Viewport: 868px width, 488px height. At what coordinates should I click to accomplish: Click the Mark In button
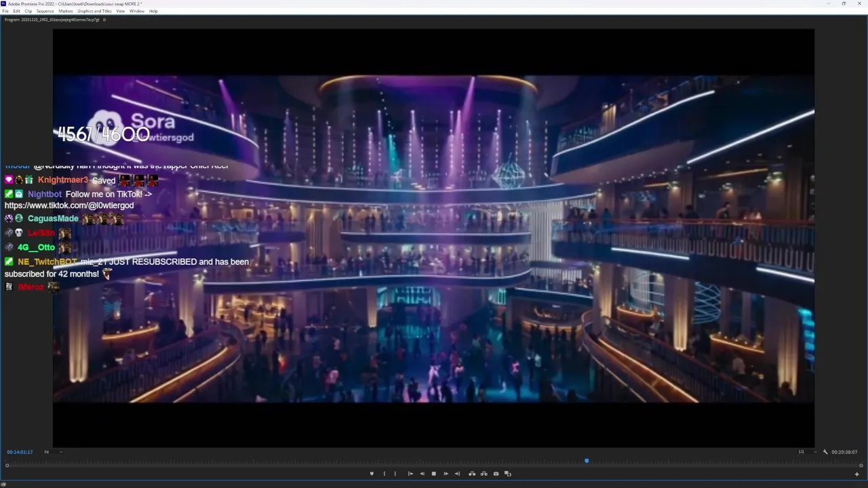(x=384, y=474)
